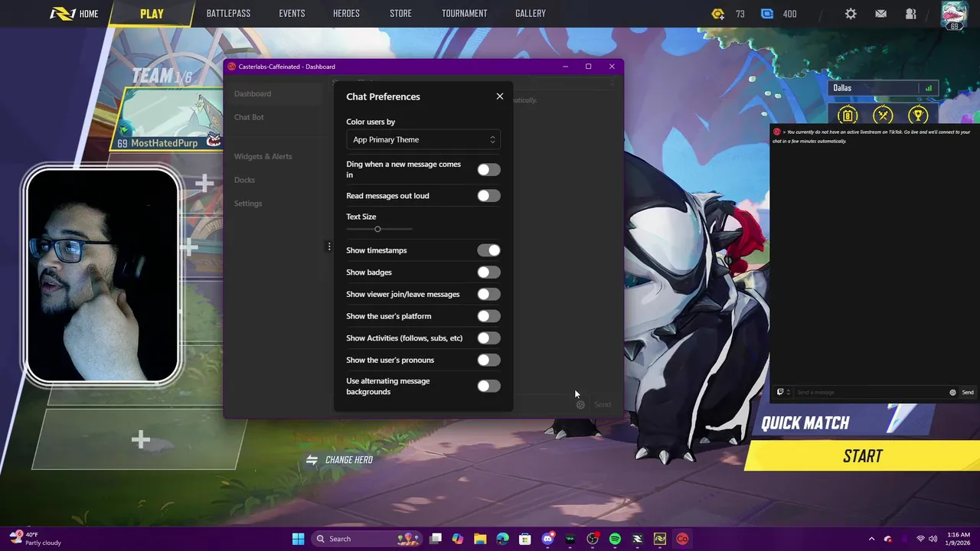Click the MostHatedPurp team card

coord(168,119)
